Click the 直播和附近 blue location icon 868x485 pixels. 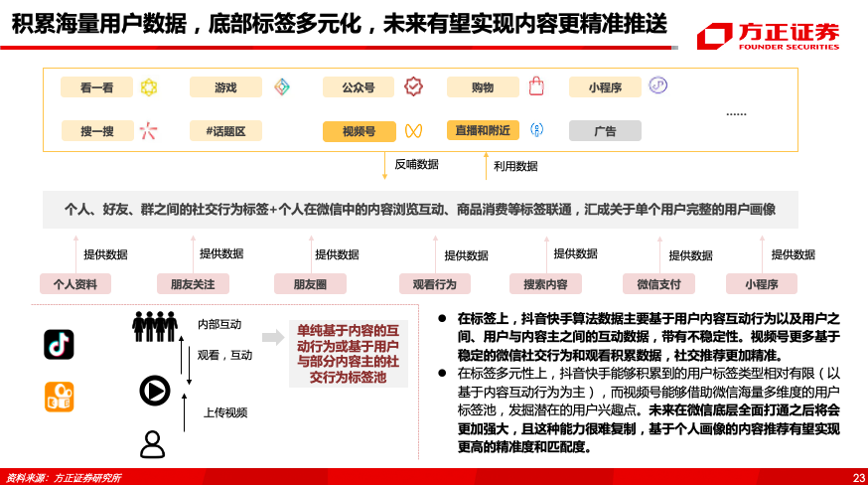536,130
